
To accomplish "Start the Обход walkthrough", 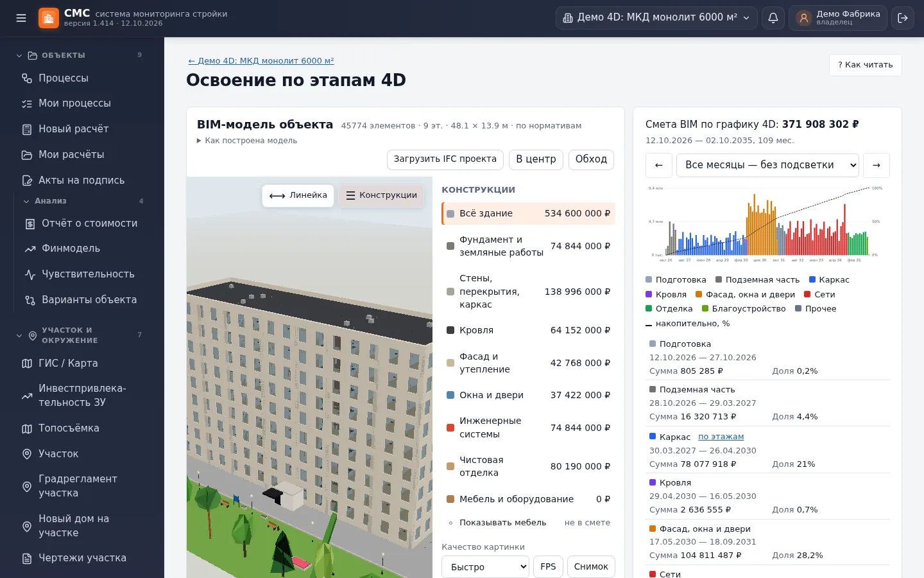I will tap(591, 159).
